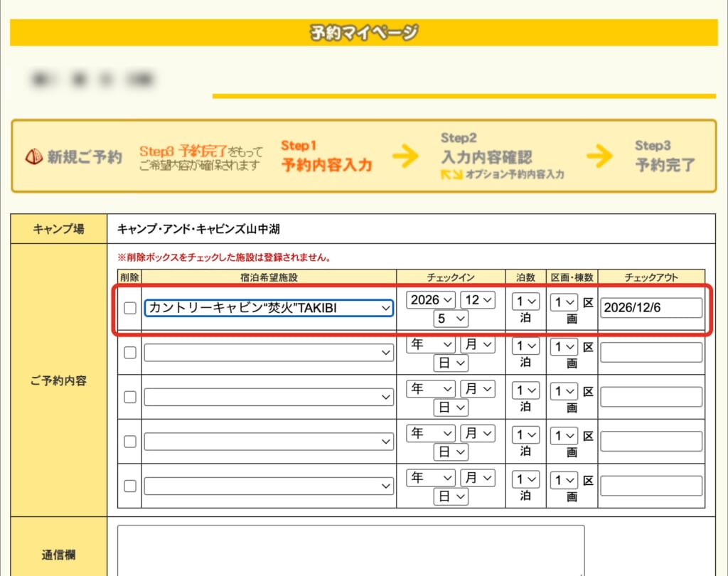Click the empty checkout field in the fifth row
728x576 pixels.
tap(651, 486)
